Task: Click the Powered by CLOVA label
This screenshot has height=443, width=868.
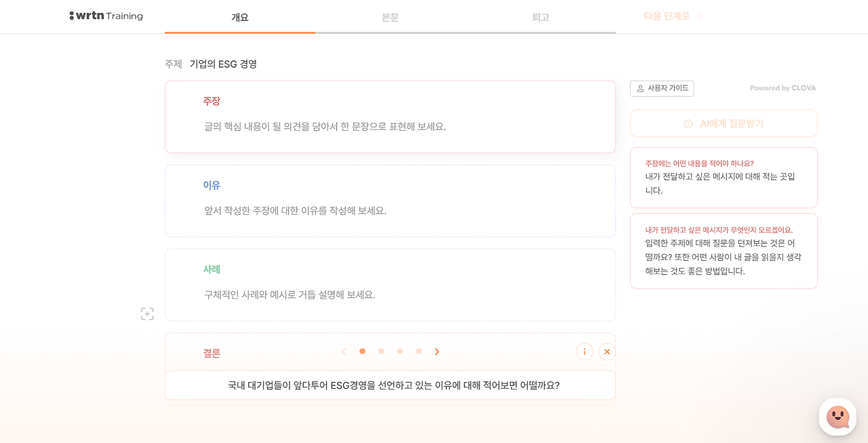Action: click(x=783, y=88)
